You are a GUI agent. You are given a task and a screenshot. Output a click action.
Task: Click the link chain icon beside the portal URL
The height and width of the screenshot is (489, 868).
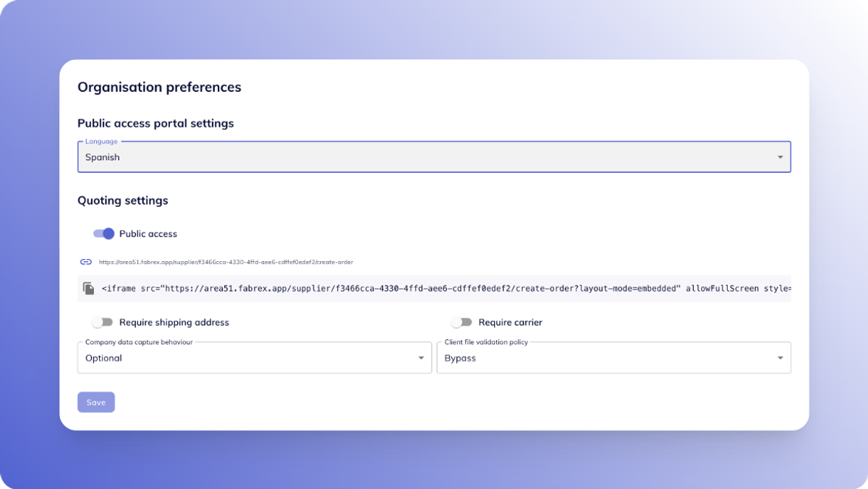click(86, 262)
